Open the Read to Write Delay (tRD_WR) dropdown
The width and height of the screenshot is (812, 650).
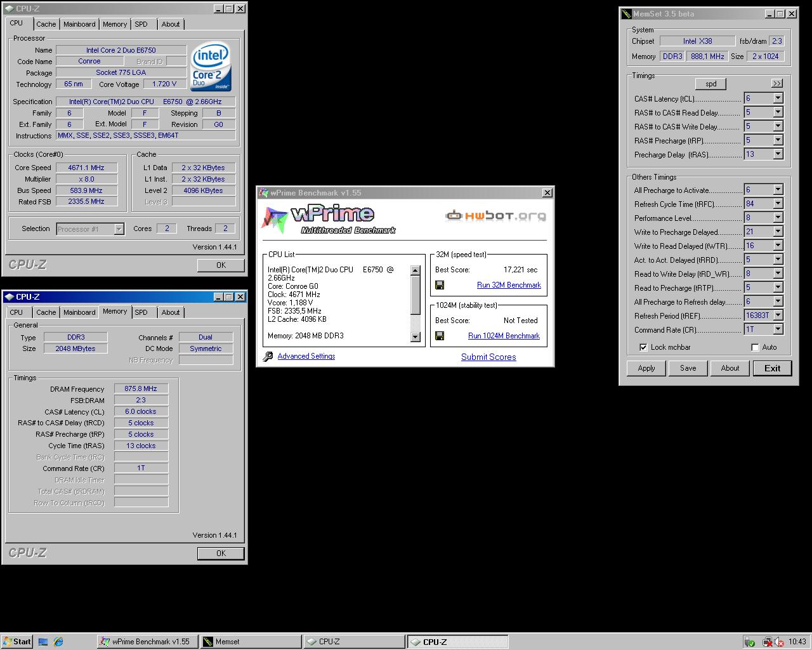(x=778, y=274)
